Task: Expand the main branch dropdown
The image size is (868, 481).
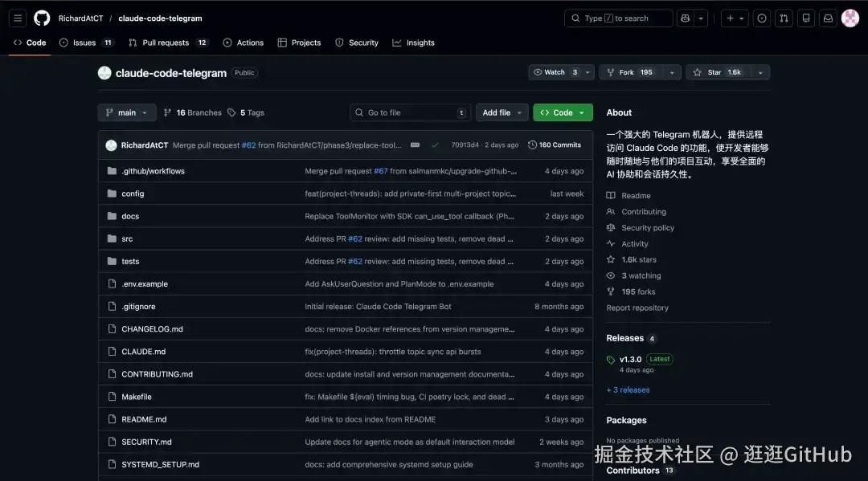Action: (127, 112)
